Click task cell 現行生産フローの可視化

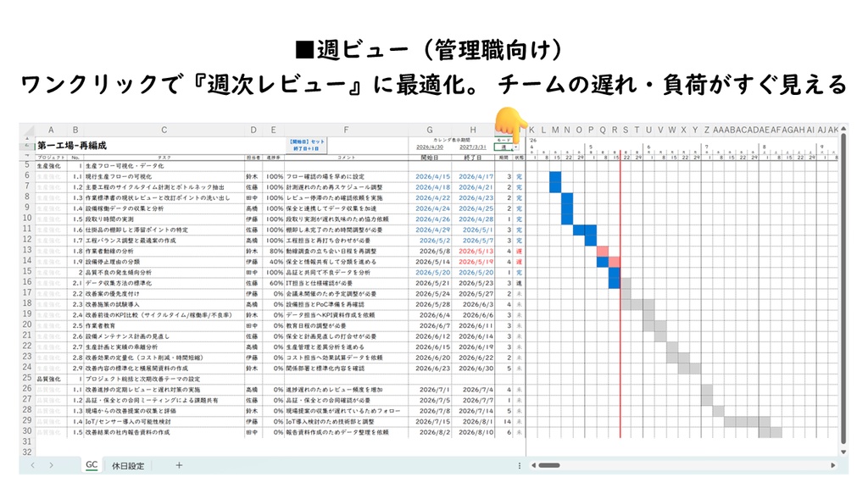(164, 176)
